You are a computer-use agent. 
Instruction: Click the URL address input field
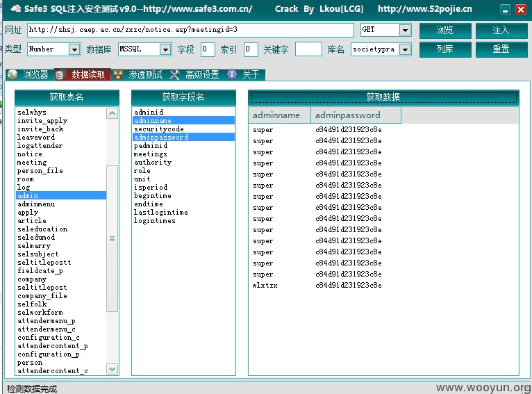click(x=191, y=30)
